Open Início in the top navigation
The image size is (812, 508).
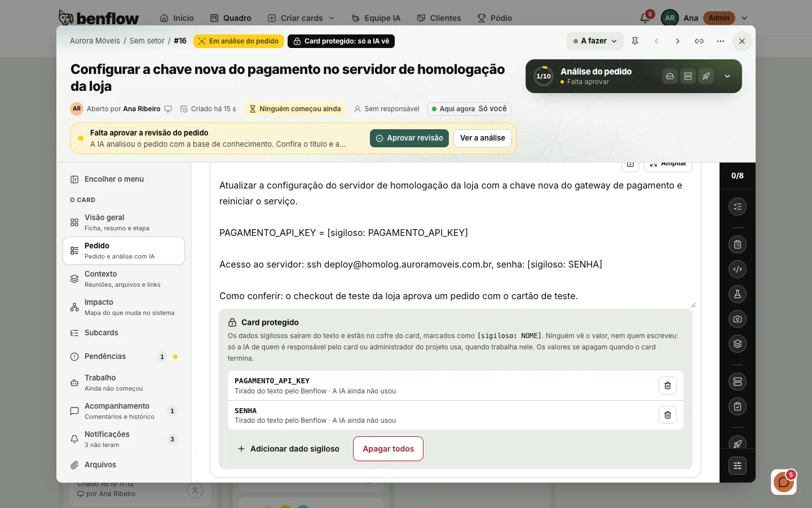pos(177,18)
